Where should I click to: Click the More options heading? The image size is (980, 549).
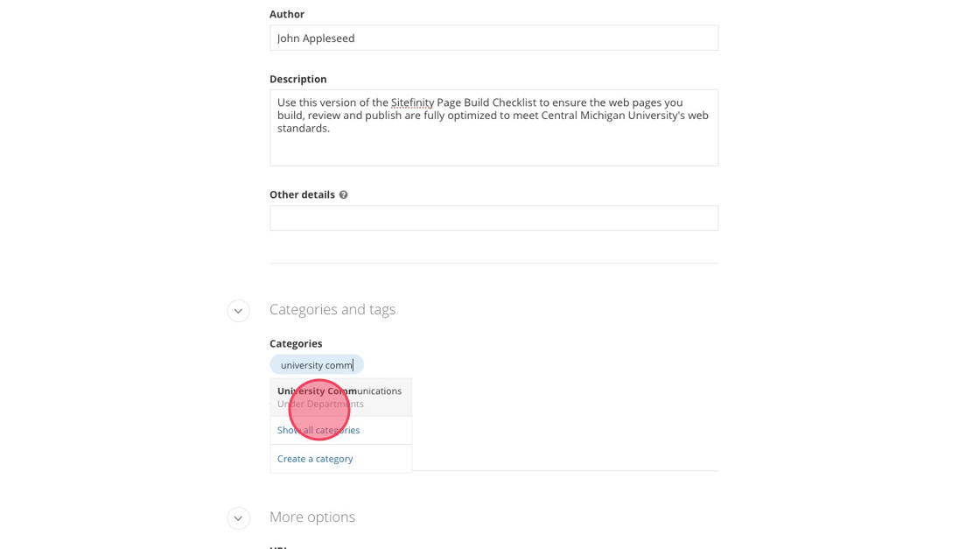(x=312, y=517)
